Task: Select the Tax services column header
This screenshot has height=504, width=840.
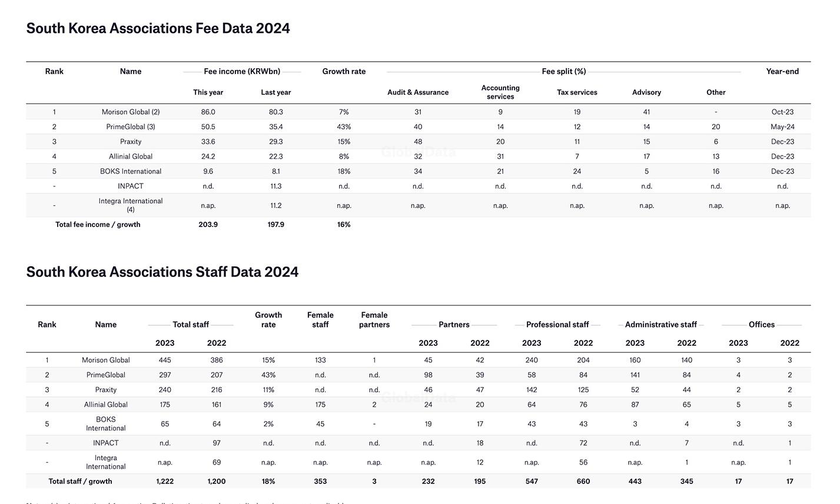Action: (x=577, y=92)
